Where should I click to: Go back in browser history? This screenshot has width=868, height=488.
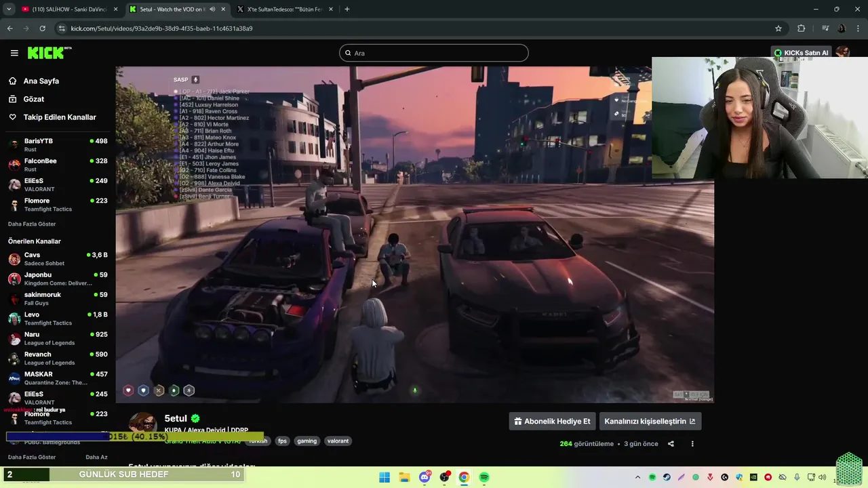tap(10, 28)
